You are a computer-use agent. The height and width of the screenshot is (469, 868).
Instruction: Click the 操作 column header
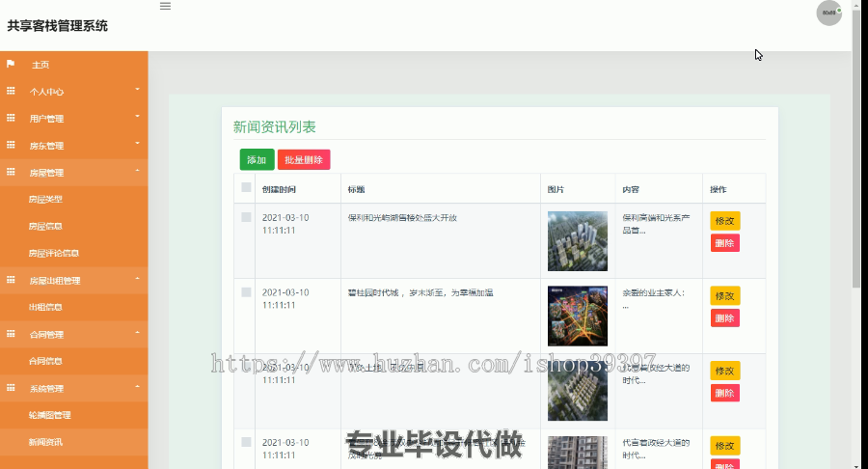(x=718, y=189)
